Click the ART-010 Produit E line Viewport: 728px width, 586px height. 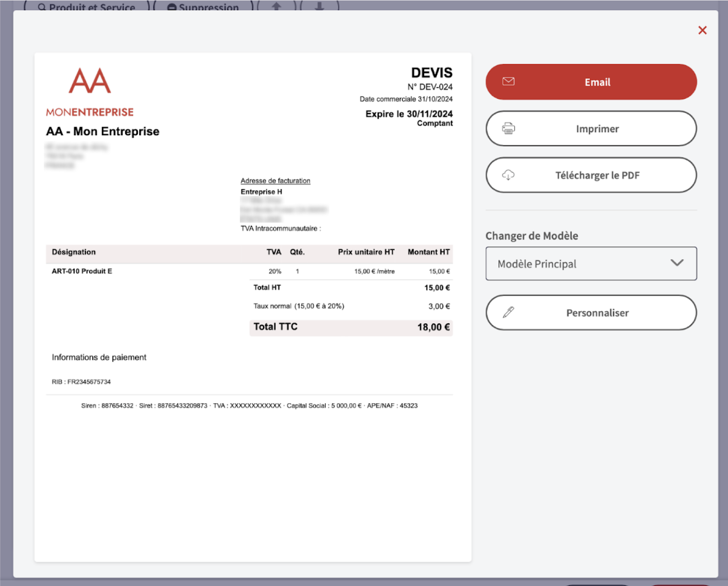coord(82,271)
